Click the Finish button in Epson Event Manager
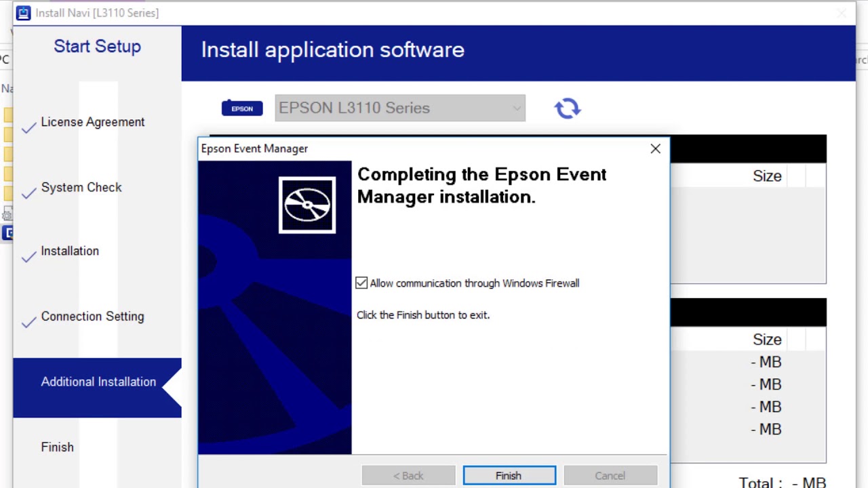The height and width of the screenshot is (488, 868). [x=509, y=476]
